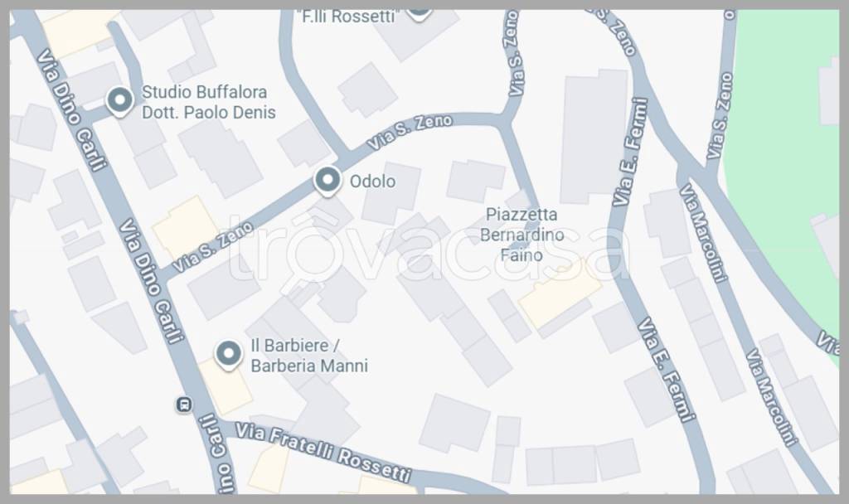The image size is (849, 504).
Task: Select the lower Via Marcolini street label
Action: (x=772, y=397)
